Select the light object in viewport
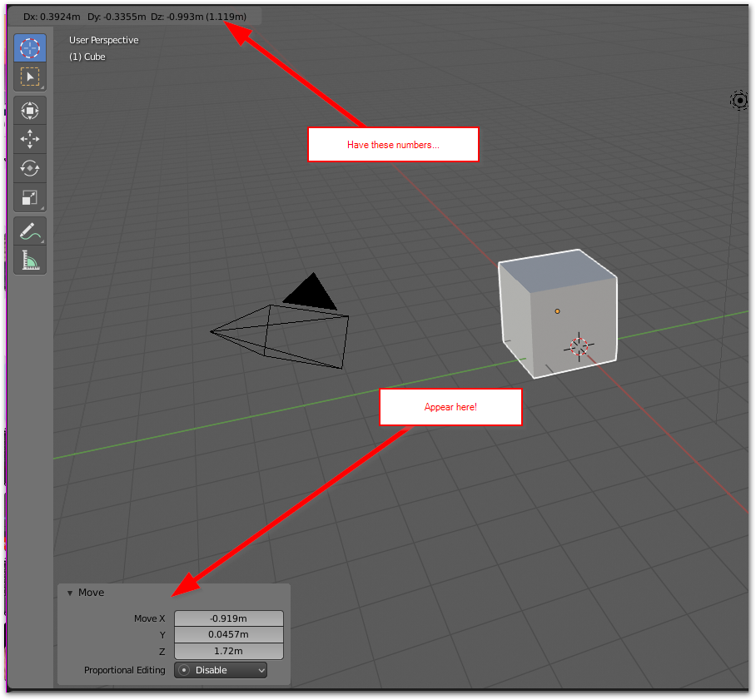 pyautogui.click(x=739, y=101)
